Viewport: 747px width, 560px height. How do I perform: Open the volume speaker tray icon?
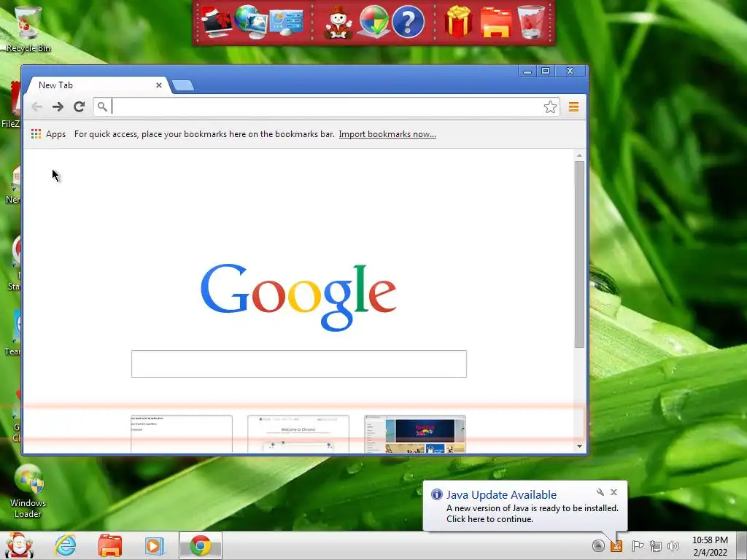(x=673, y=546)
